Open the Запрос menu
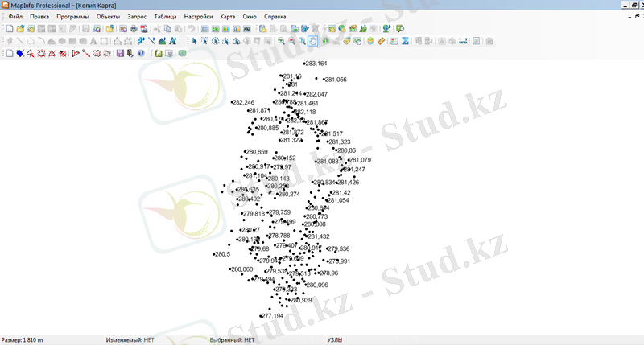Screen dimensions: 644x345 137,17
